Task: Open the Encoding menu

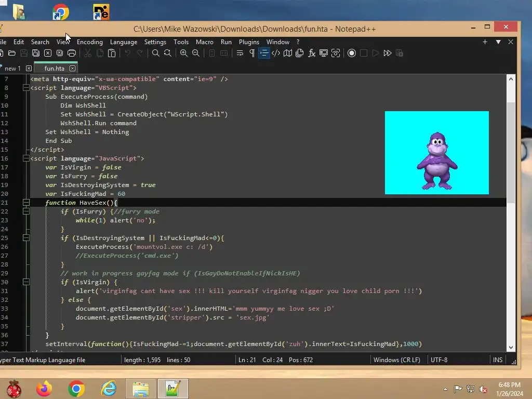Action: (x=89, y=42)
